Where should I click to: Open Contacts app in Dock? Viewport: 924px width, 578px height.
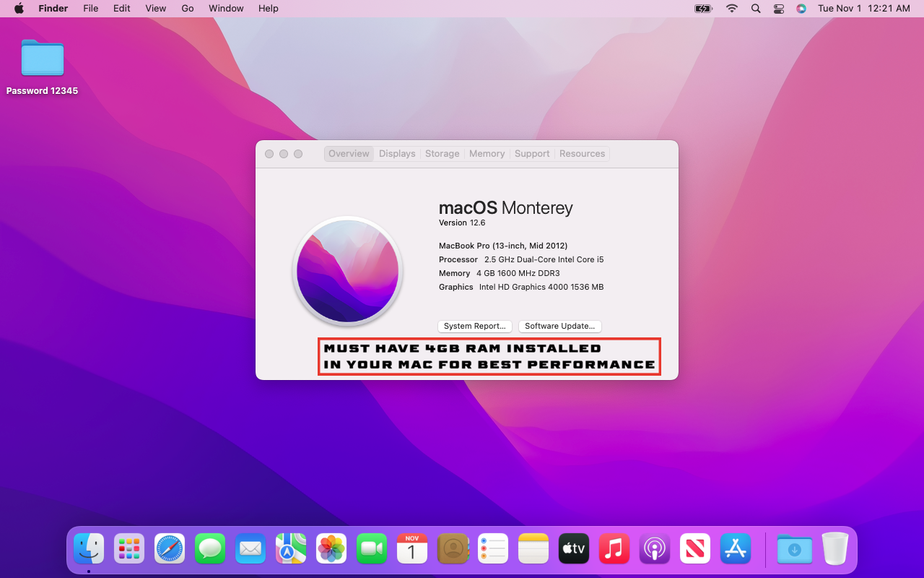tap(453, 549)
